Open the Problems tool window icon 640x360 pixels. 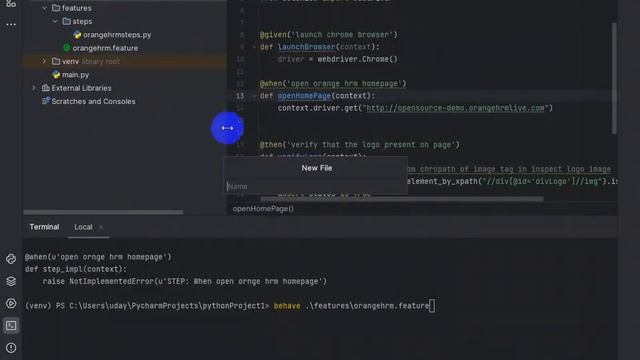pos(11,348)
